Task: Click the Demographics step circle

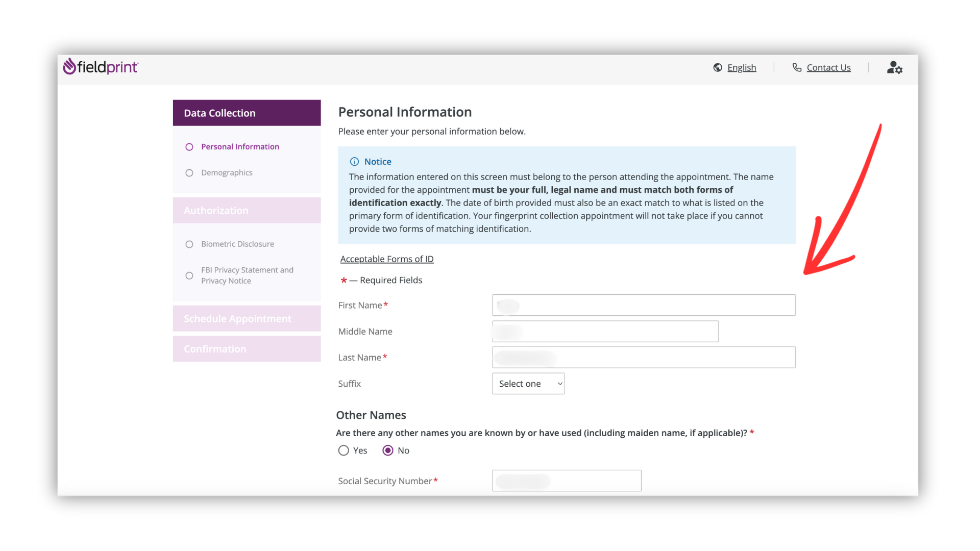Action: tap(189, 173)
